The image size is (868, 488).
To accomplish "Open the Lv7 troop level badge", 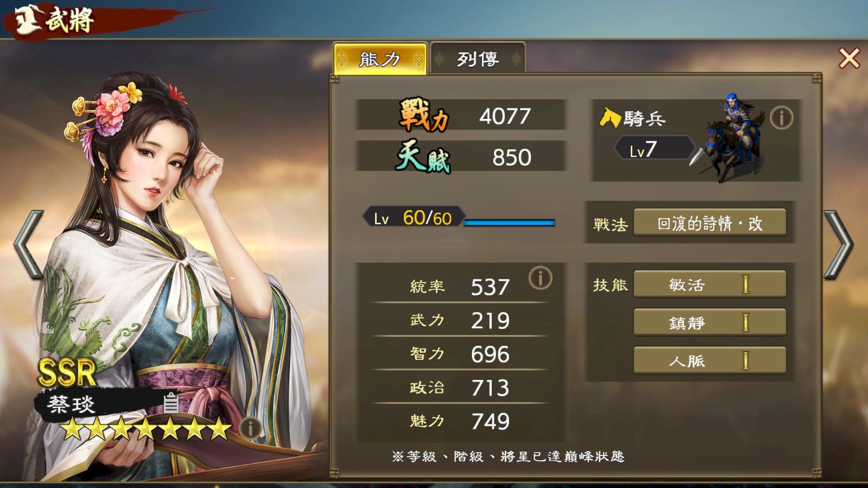I will (654, 148).
